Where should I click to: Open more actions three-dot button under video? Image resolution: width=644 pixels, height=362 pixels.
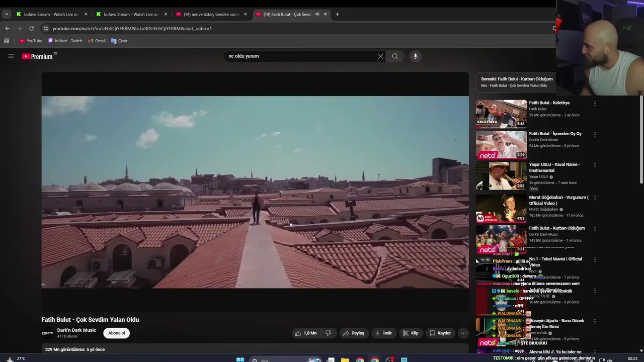463,333
